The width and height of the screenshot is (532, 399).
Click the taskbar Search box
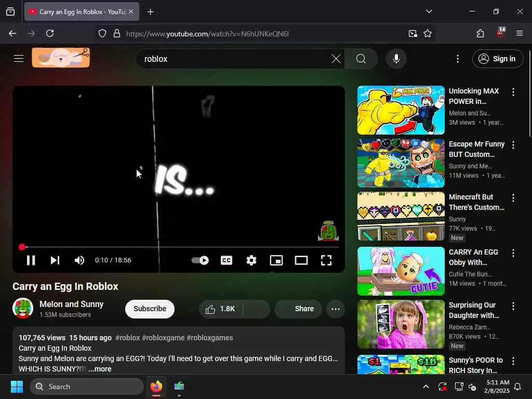pyautogui.click(x=87, y=387)
